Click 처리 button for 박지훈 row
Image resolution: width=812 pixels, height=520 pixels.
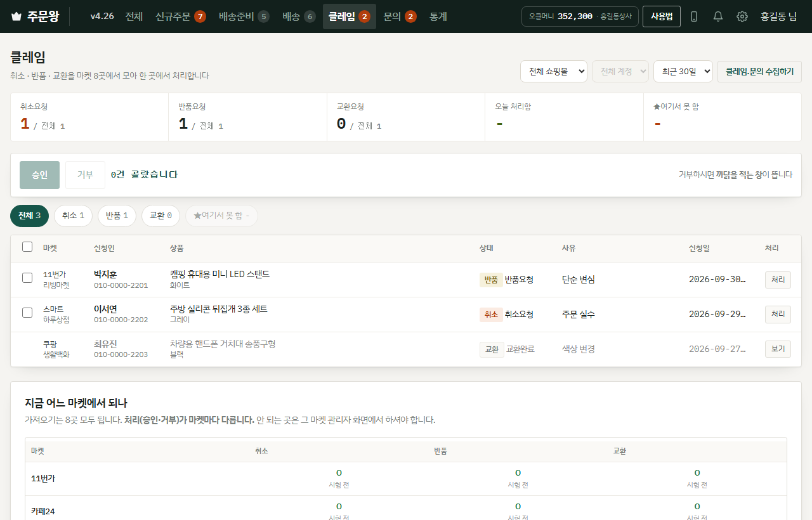[x=778, y=280]
